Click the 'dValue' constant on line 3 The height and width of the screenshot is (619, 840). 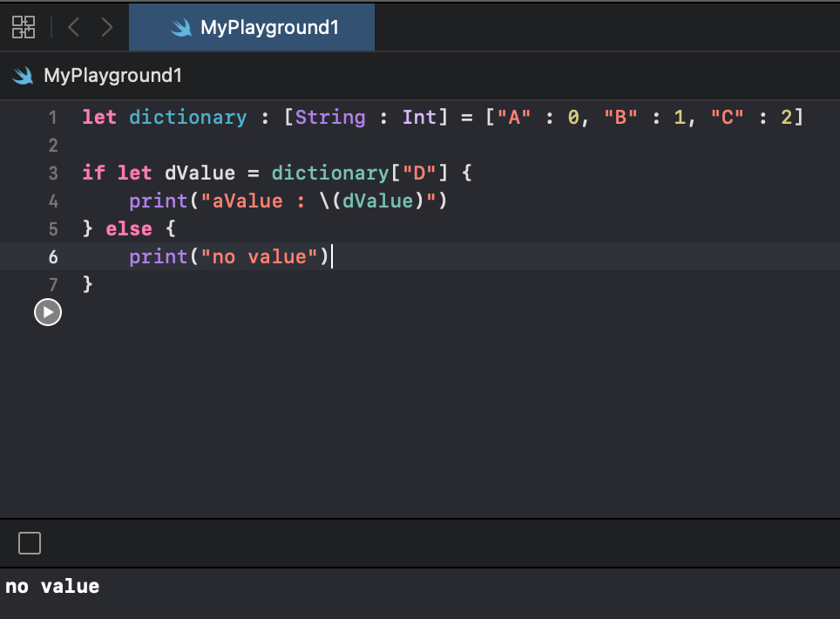(x=200, y=173)
